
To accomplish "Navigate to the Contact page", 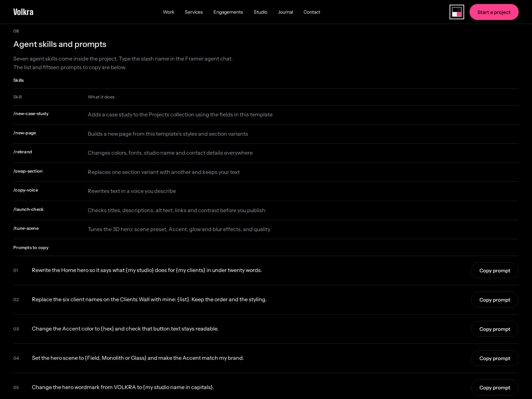I will pos(312,12).
